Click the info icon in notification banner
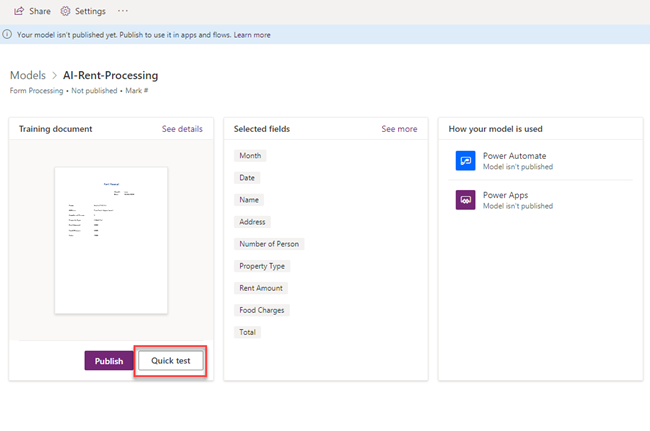This screenshot has height=431, width=650. pyautogui.click(x=8, y=35)
